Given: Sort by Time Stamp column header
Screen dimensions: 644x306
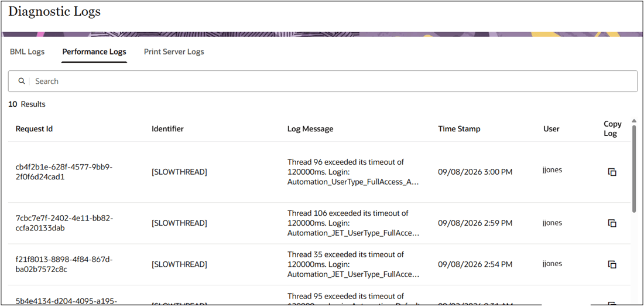Looking at the screenshot, I should [x=459, y=129].
